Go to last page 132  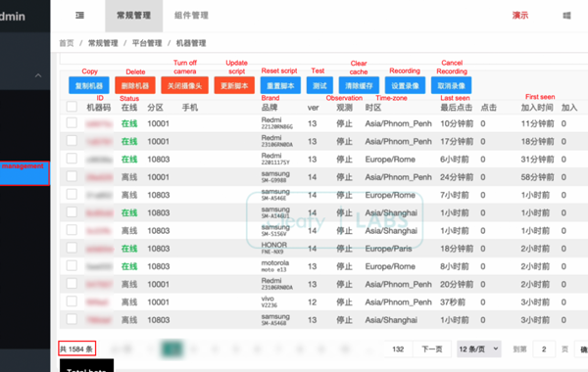tap(398, 349)
